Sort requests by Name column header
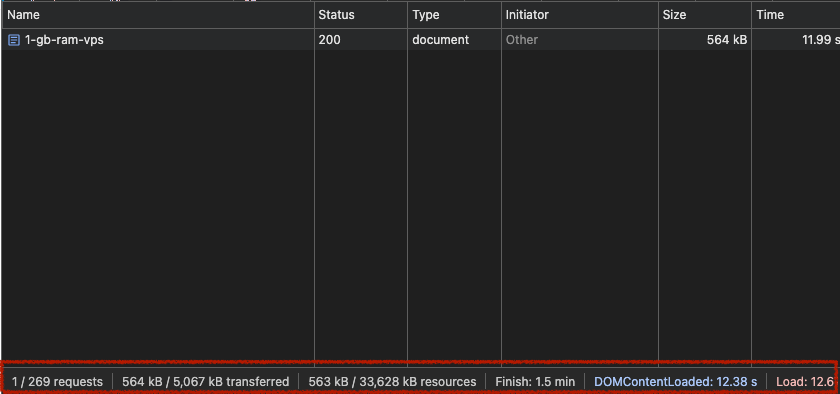 [158, 15]
